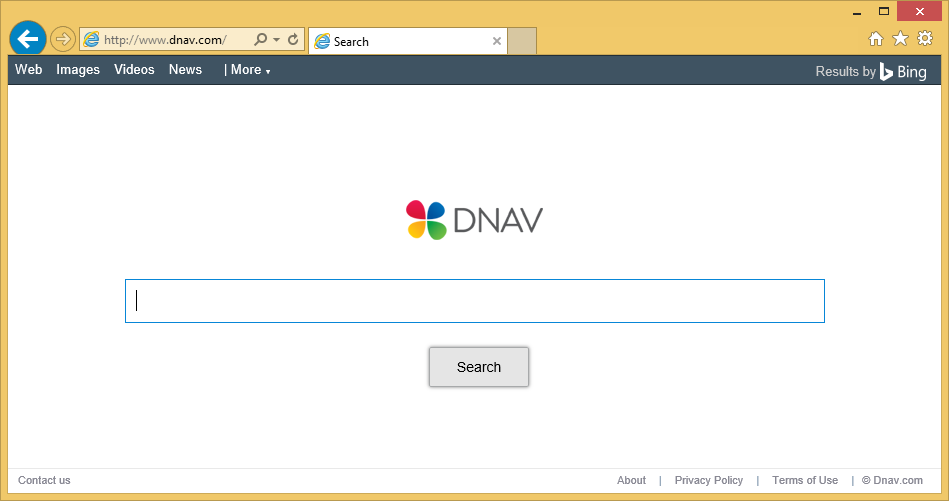Click the magnifier search icon in address bar
Viewport: 949px width, 501px height.
pyautogui.click(x=260, y=40)
